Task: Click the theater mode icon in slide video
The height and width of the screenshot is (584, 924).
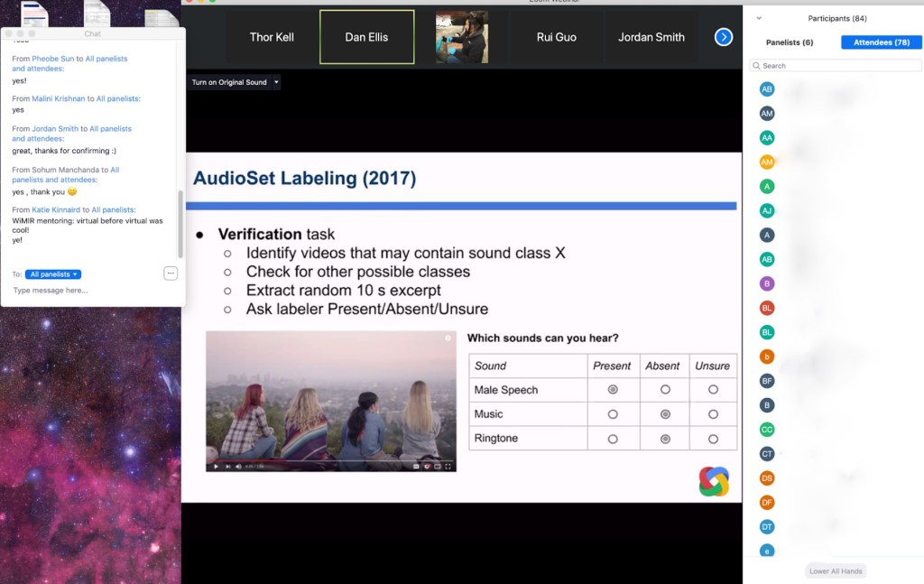Action: click(x=438, y=466)
